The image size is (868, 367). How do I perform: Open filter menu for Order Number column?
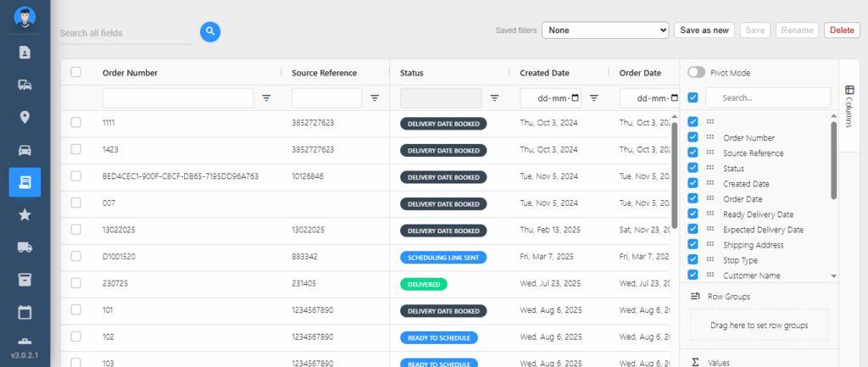click(266, 98)
